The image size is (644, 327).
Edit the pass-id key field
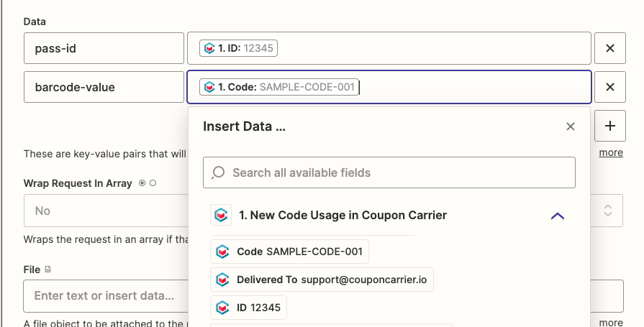point(104,48)
